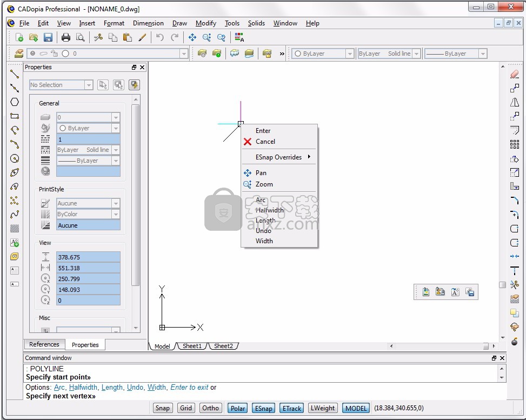The height and width of the screenshot is (420, 526).
Task: Click the view height field 378.675
Action: click(88, 257)
